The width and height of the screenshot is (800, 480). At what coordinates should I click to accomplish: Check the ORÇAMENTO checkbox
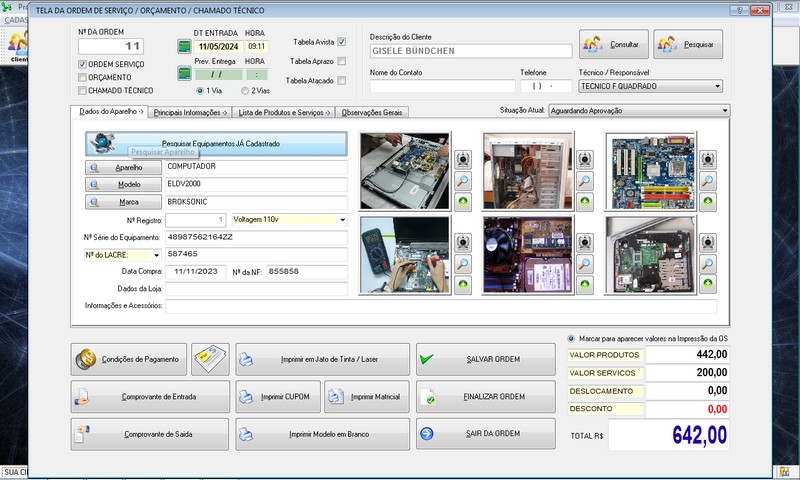[82, 78]
